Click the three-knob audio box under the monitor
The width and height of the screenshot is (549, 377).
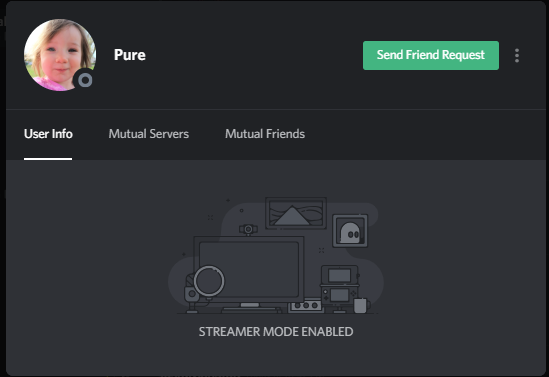click(x=306, y=306)
